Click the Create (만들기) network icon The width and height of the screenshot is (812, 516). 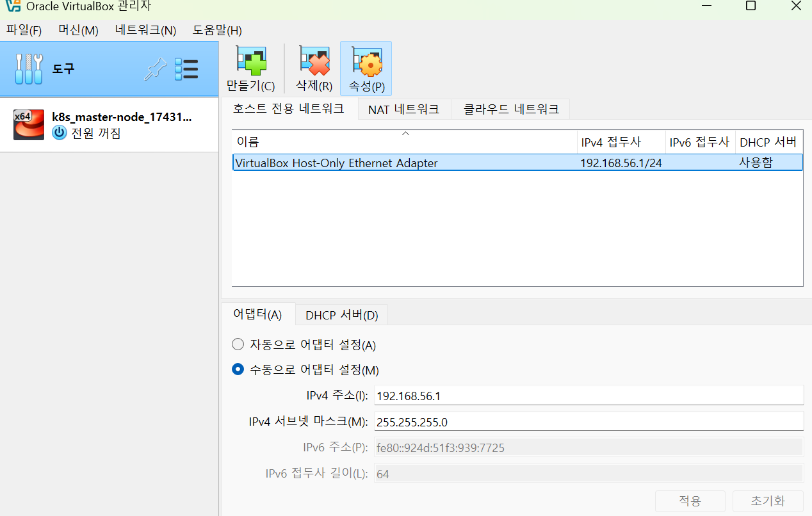coord(251,61)
